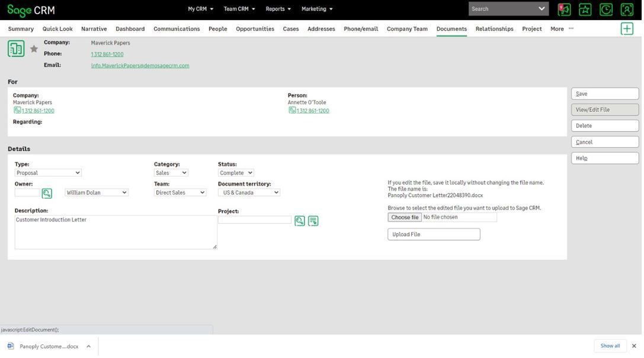Switch to the Opportunities tab
The height and width of the screenshot is (358, 644).
(255, 29)
